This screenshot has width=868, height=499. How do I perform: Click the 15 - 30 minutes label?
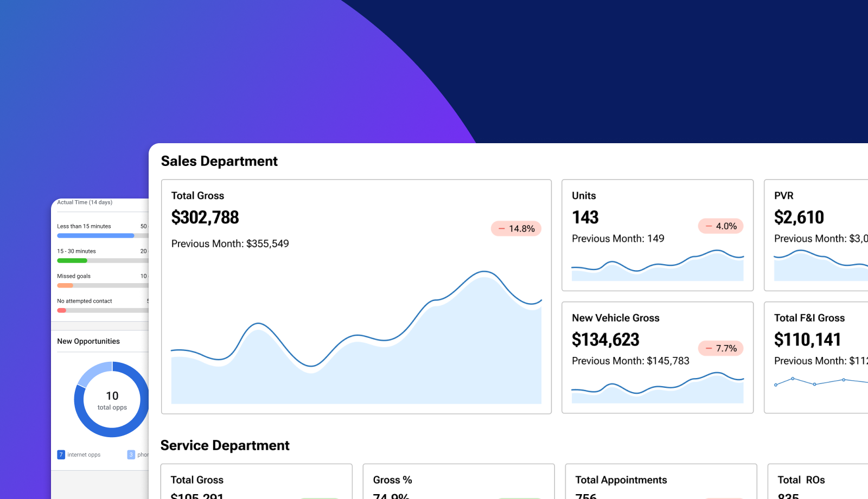pos(76,251)
